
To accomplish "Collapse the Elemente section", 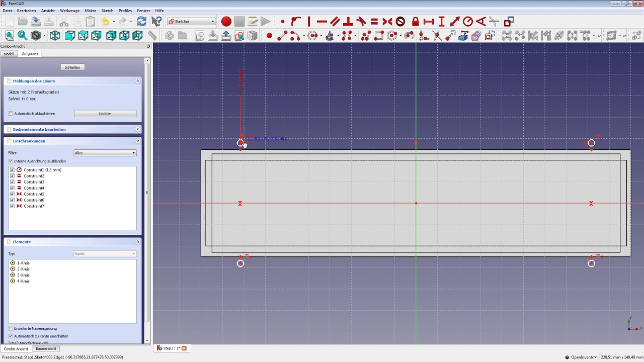I will [137, 242].
